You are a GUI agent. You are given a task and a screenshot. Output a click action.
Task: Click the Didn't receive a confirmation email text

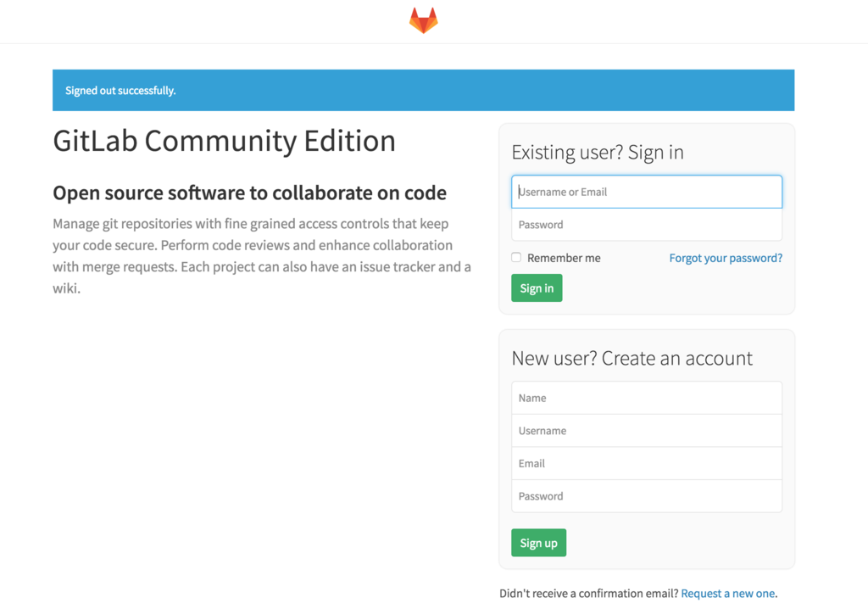[x=589, y=594]
